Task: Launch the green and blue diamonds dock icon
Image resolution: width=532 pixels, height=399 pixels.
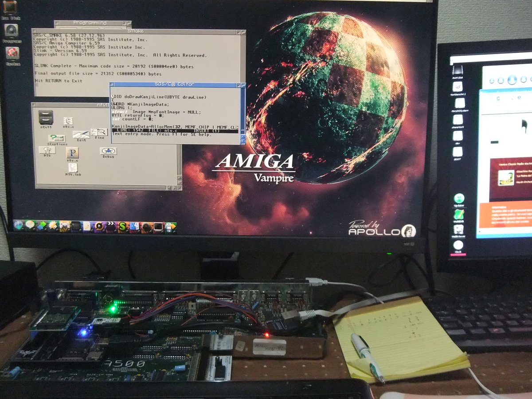Action: pos(41,226)
